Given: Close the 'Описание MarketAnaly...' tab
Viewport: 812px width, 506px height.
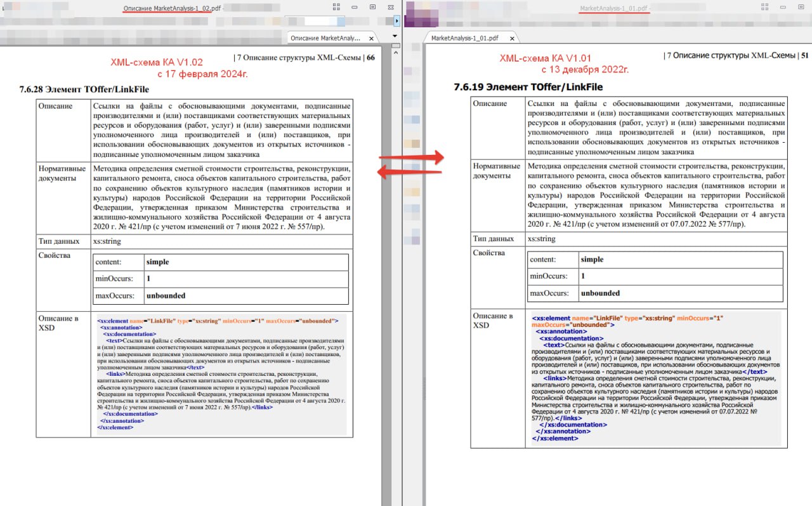Looking at the screenshot, I should (x=371, y=38).
